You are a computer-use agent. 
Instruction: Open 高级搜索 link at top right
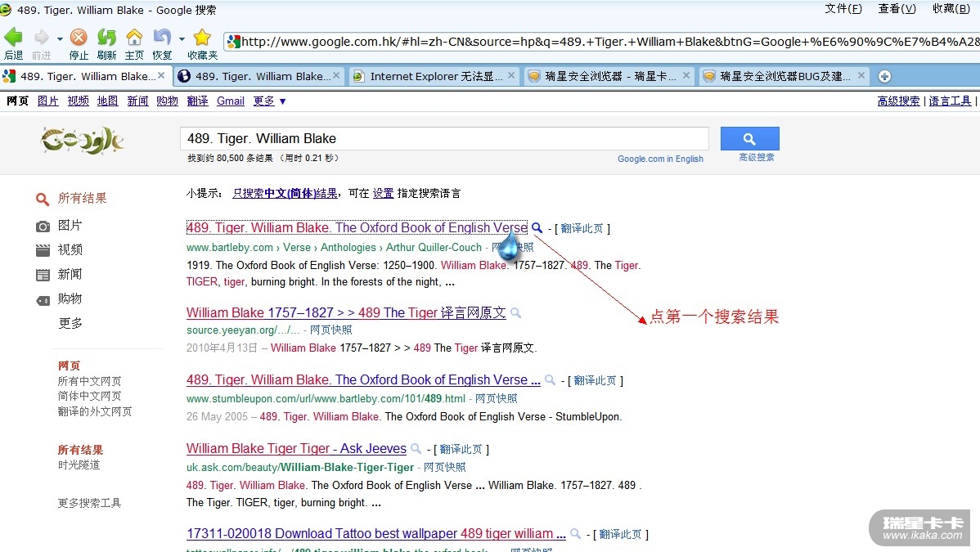[x=898, y=101]
